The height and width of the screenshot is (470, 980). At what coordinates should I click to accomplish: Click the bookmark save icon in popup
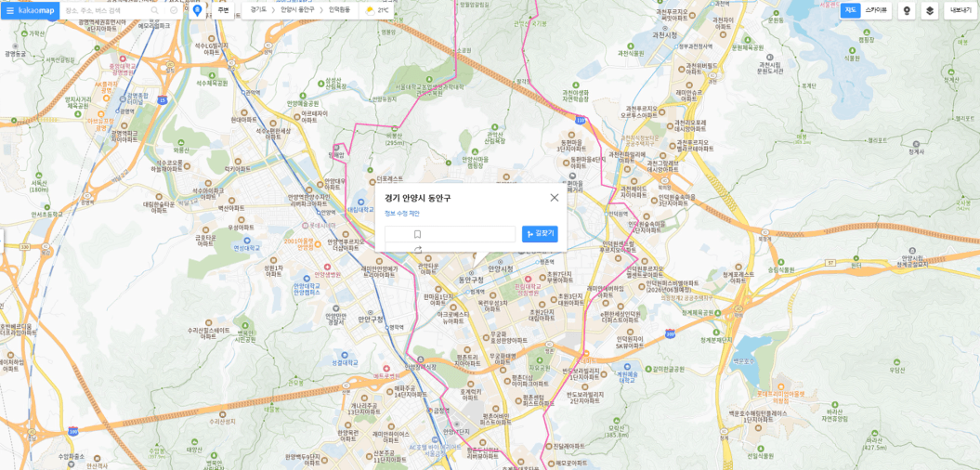(x=417, y=234)
